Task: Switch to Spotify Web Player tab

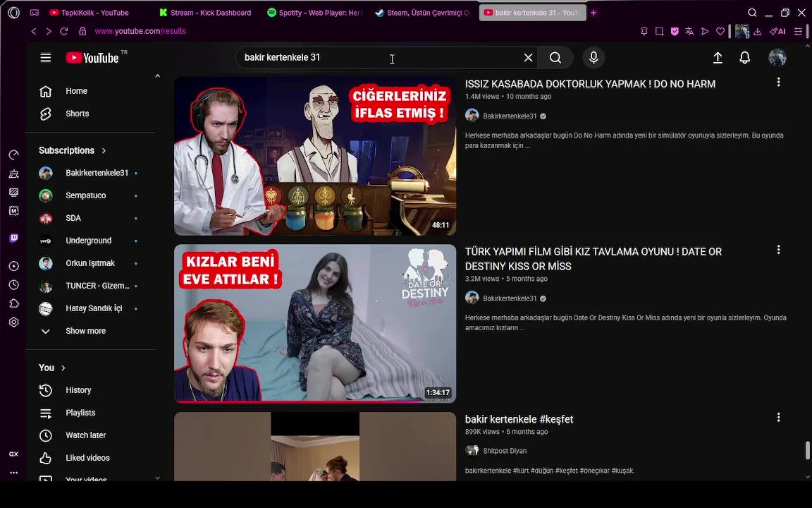Action: point(315,13)
